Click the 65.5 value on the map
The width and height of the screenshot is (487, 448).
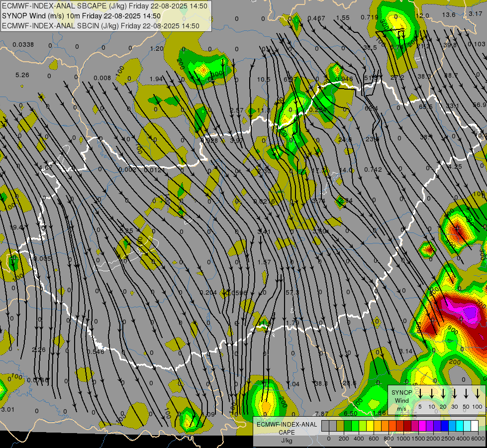point(425,107)
